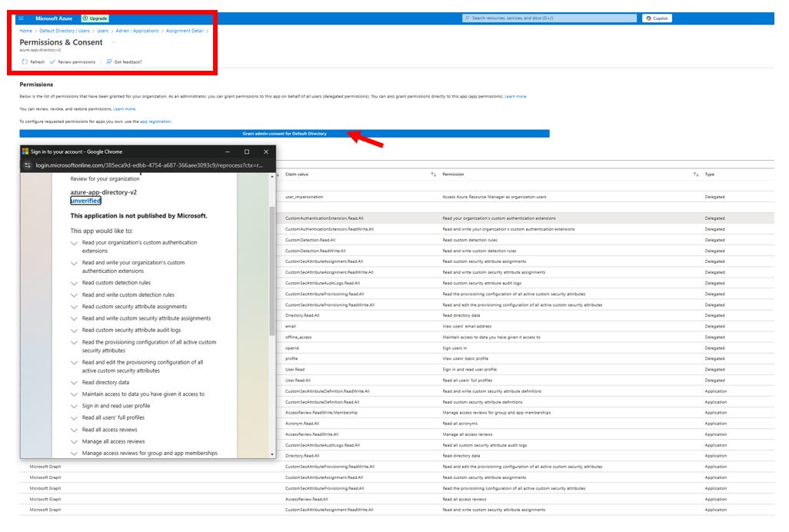Select 'Sign users in' permission cell
Screen dimensions: 789x532
(454, 348)
